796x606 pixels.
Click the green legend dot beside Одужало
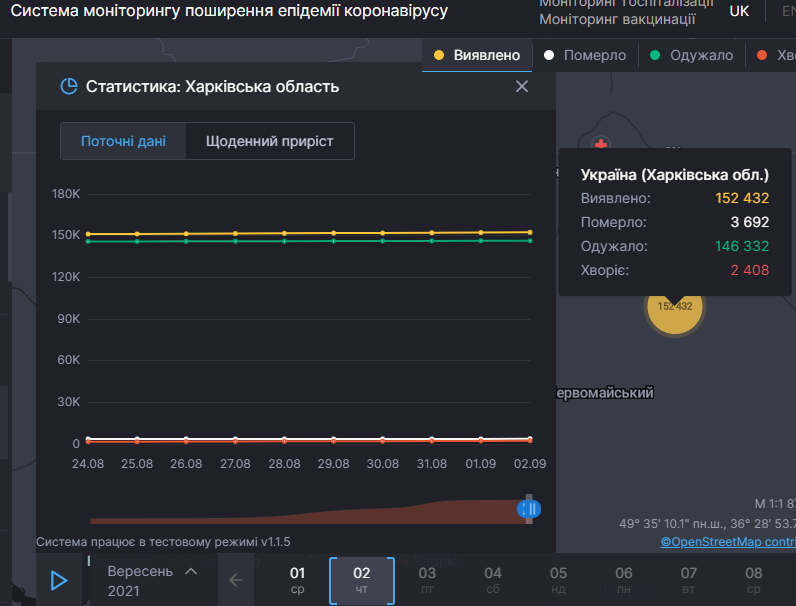point(655,55)
